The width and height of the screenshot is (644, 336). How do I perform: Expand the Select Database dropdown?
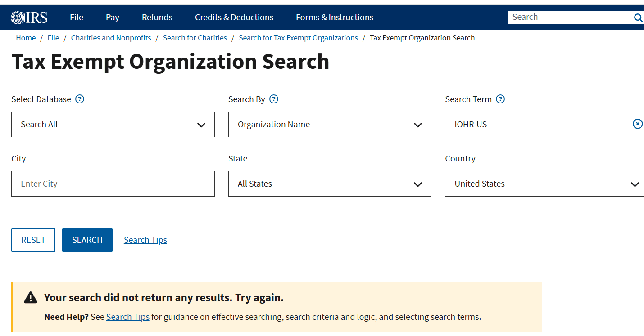tap(113, 125)
